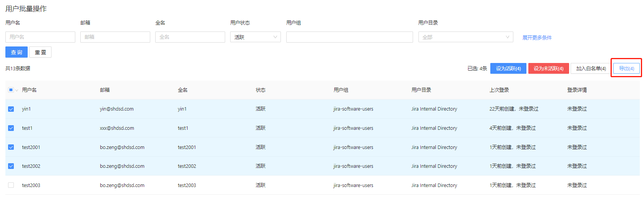Export selected users with 导出(4)
Image resolution: width=644 pixels, height=197 pixels.
[x=626, y=68]
